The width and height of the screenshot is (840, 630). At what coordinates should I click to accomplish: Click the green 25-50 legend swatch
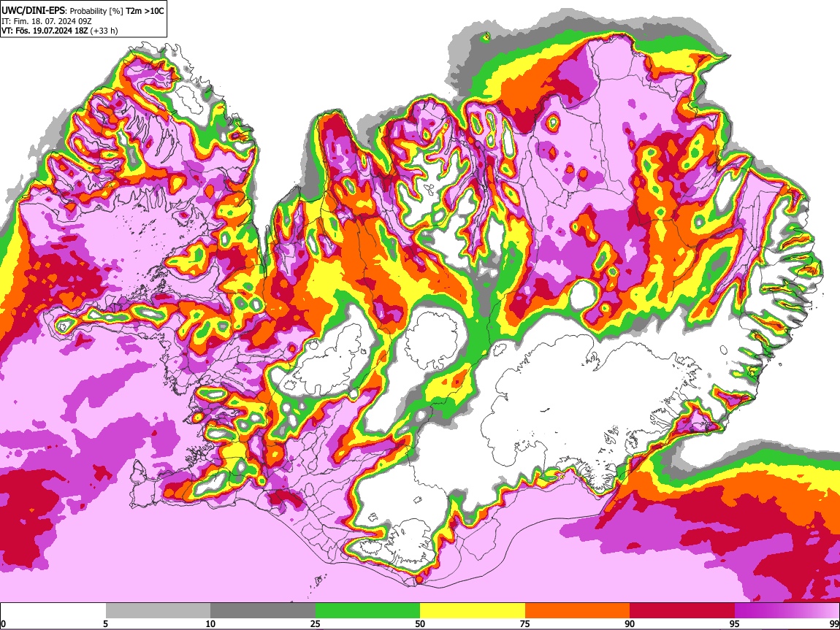click(367, 610)
